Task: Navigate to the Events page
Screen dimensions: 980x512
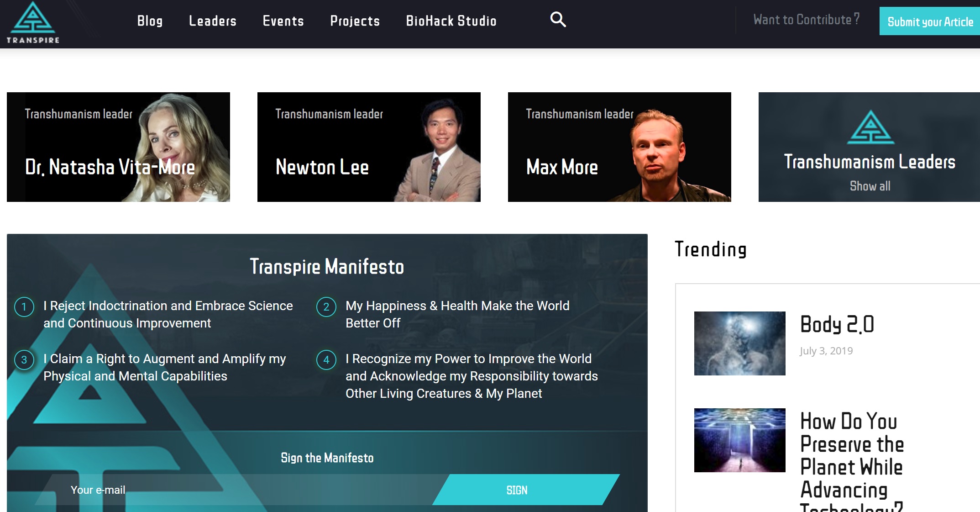Action: click(283, 21)
